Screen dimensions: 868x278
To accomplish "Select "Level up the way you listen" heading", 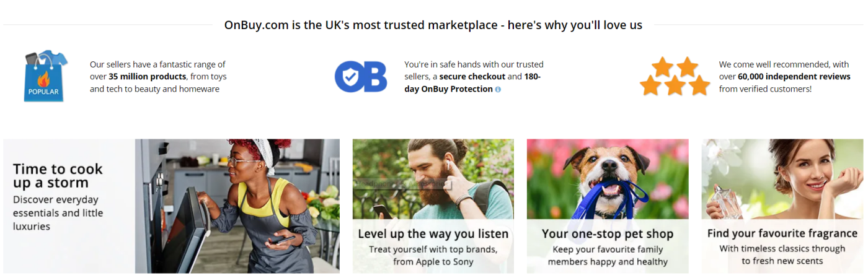I will [x=433, y=234].
